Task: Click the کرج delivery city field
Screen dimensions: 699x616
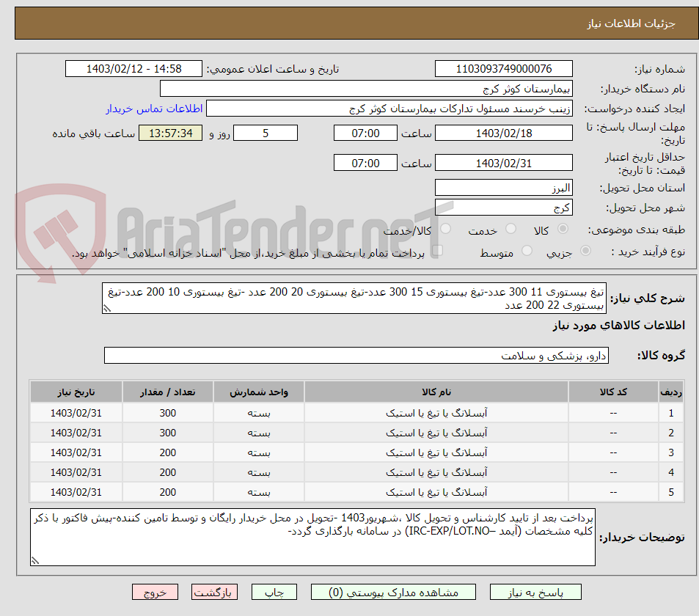Action: click(504, 208)
